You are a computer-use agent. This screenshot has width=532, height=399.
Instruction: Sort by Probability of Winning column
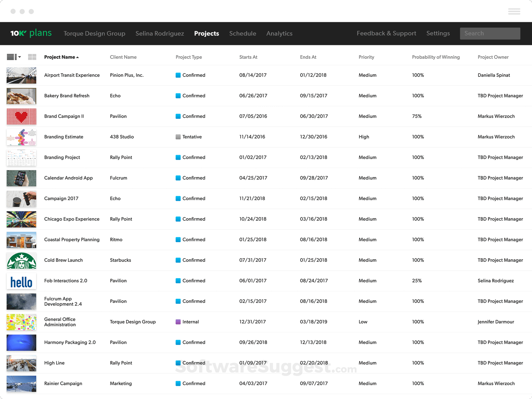436,57
